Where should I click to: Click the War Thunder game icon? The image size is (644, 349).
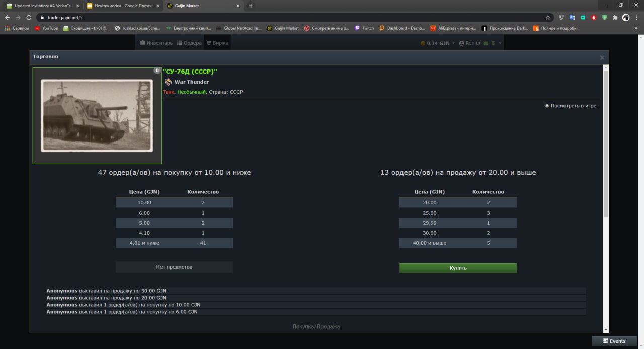pyautogui.click(x=169, y=82)
